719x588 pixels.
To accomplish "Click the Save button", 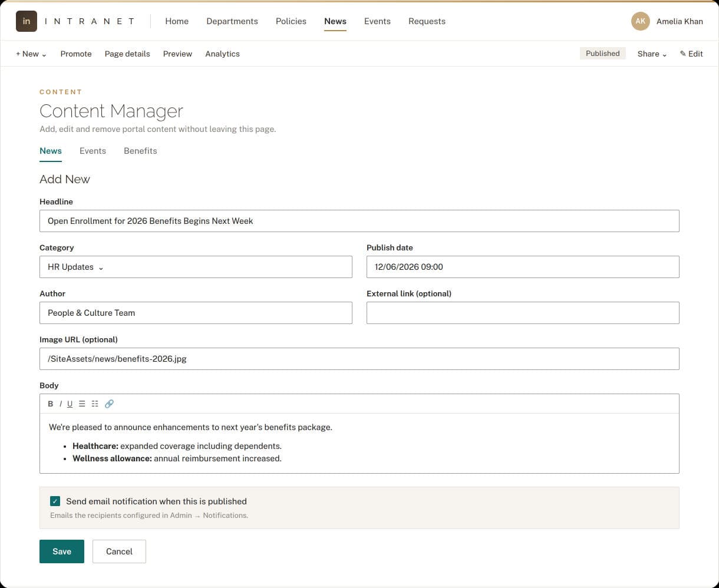I will 62,551.
